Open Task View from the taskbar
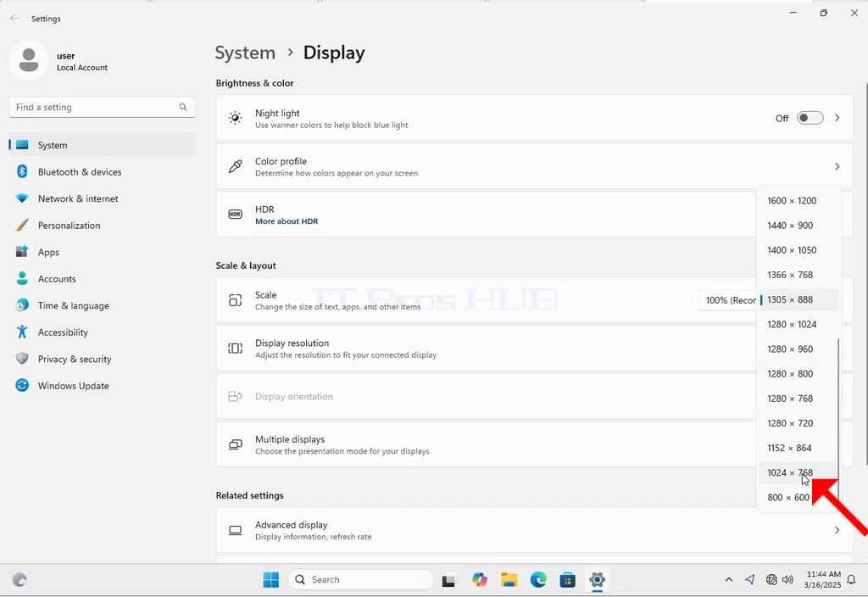The width and height of the screenshot is (868, 597). point(448,580)
